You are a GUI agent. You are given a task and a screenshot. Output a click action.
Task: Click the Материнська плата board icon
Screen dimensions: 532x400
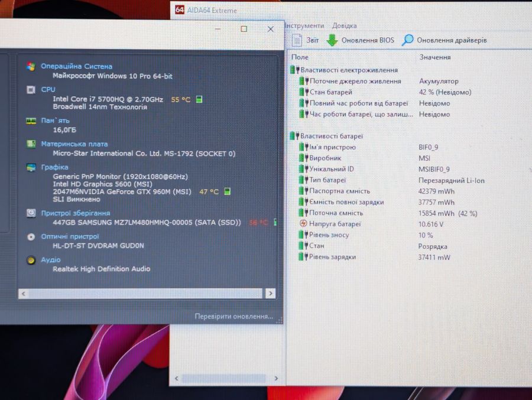coord(31,144)
